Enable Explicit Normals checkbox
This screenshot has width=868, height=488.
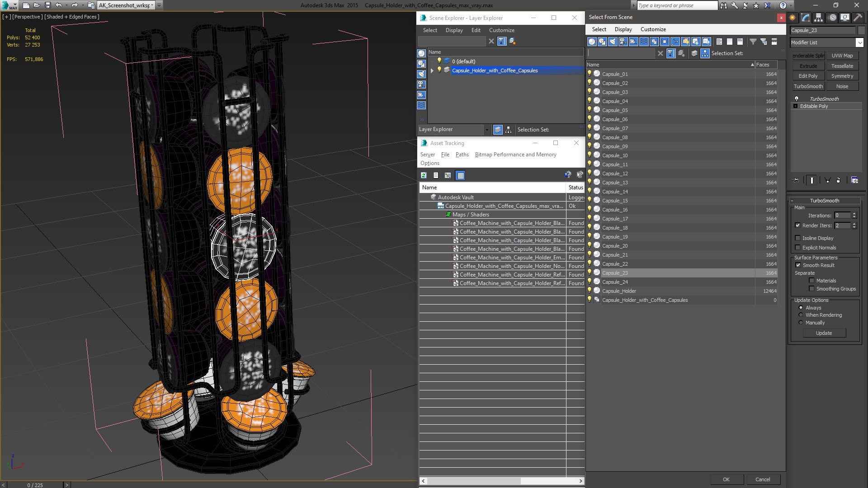tap(797, 248)
